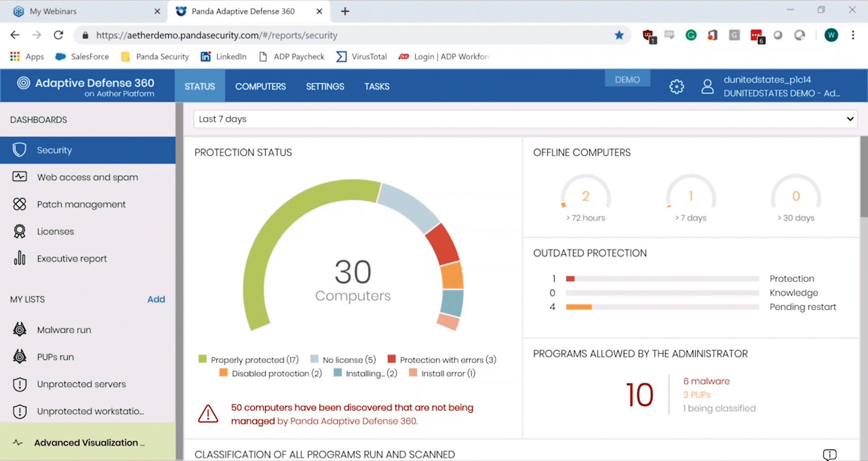Open Unprotected workstations shield icon

(19, 411)
